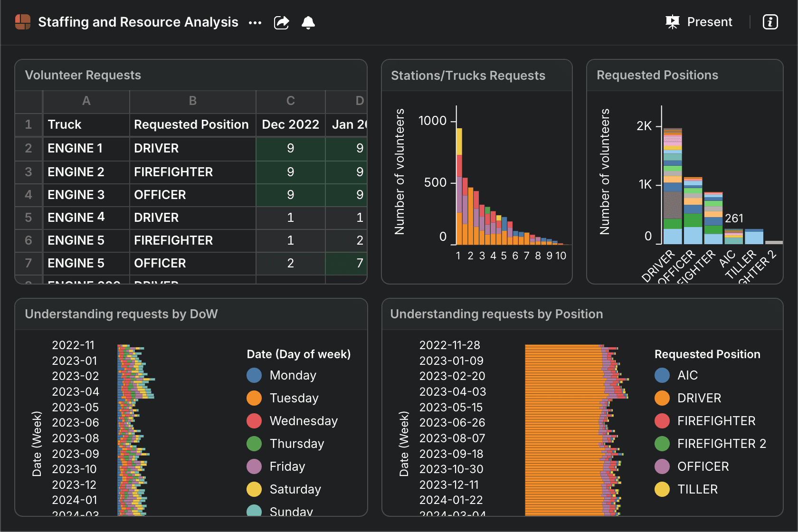Viewport: 798px width, 532px height.
Task: Click the ENGINE 2 cell
Action: click(x=86, y=172)
